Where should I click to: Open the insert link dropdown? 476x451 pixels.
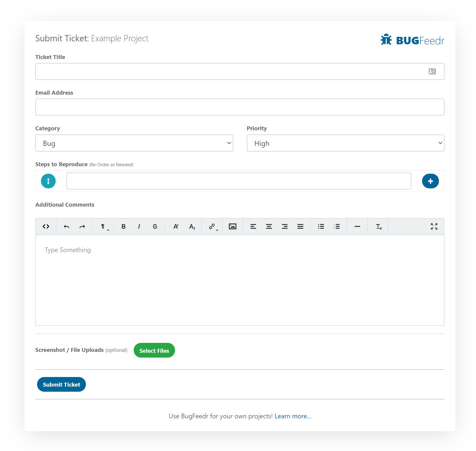point(213,226)
